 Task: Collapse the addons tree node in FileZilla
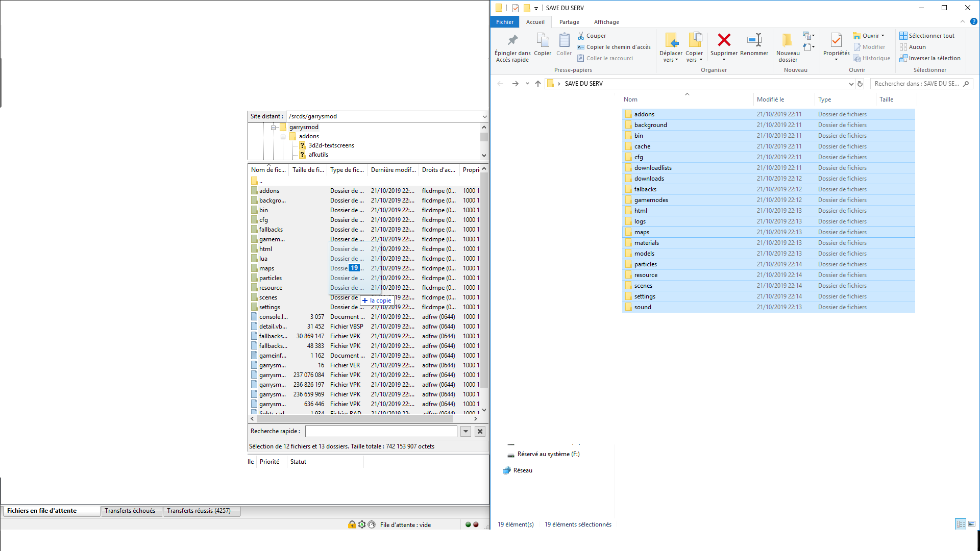(x=283, y=137)
